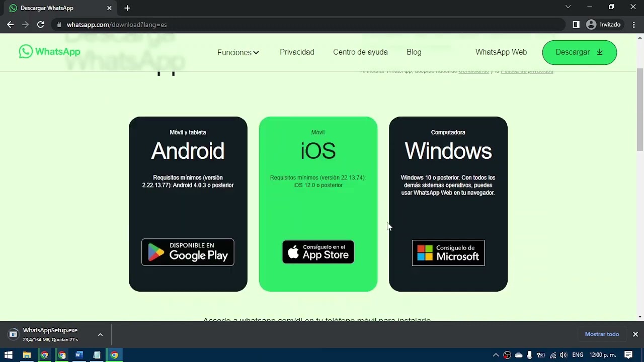Click the Android minimum requirements text
Screen dimensions: 644x362
(188, 182)
